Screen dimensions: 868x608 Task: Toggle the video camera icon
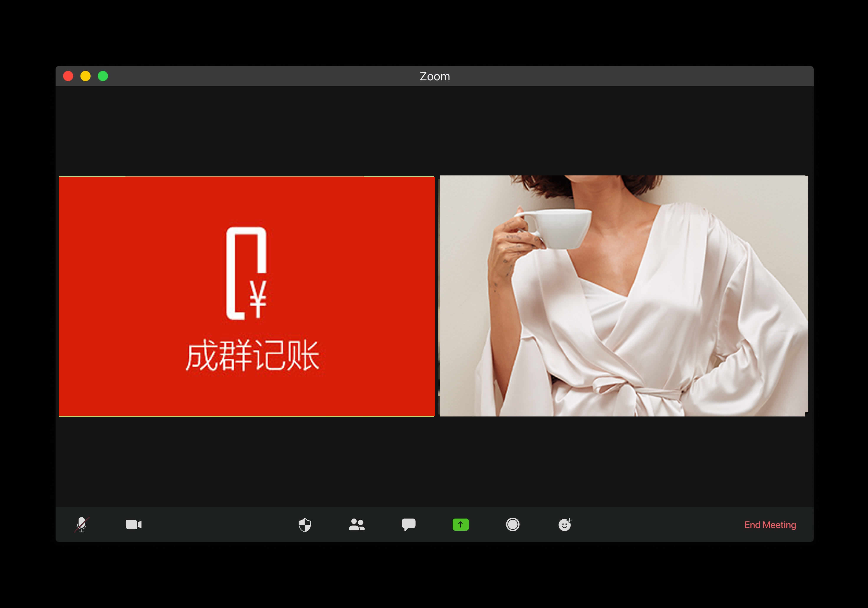pos(133,524)
